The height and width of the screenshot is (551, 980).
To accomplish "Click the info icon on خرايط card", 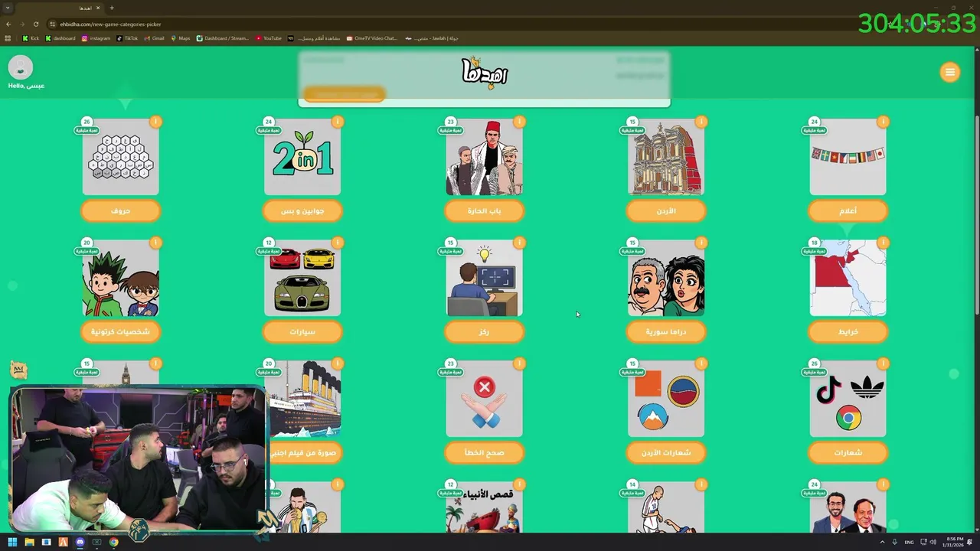I will tap(883, 243).
